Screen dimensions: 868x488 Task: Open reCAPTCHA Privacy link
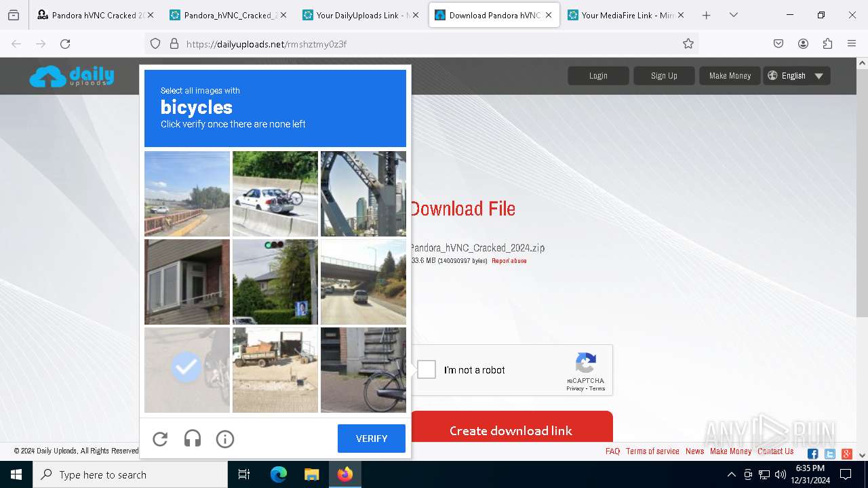[x=575, y=388]
